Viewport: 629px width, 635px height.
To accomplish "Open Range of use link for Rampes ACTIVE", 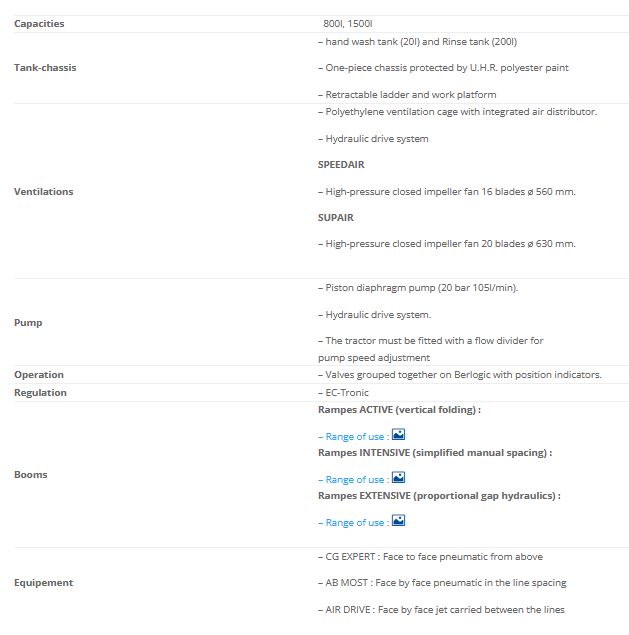I will (x=354, y=437).
